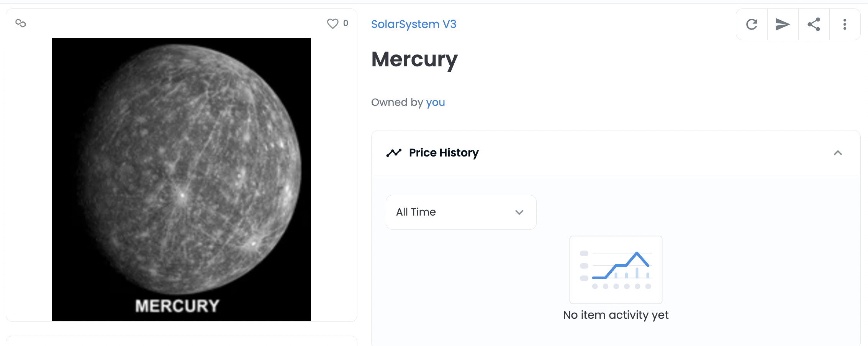The width and height of the screenshot is (868, 346).
Task: Open the All Time range dropdown
Action: pos(460,212)
